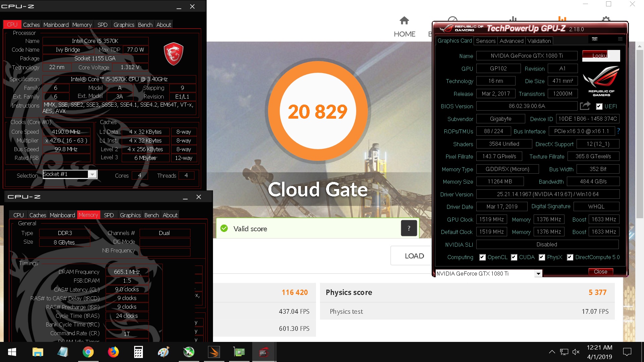Show hidden system tray icons

click(552, 352)
